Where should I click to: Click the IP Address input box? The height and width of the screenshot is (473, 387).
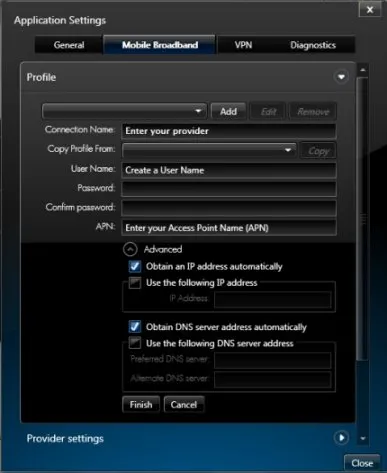point(273,299)
